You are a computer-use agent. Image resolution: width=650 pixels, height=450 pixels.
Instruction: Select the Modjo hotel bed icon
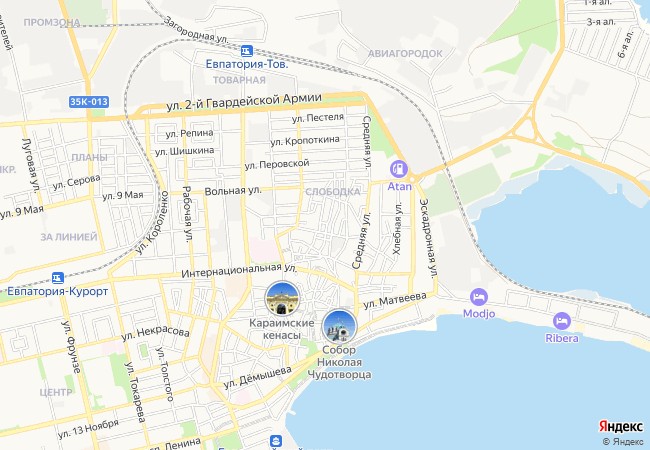click(479, 297)
